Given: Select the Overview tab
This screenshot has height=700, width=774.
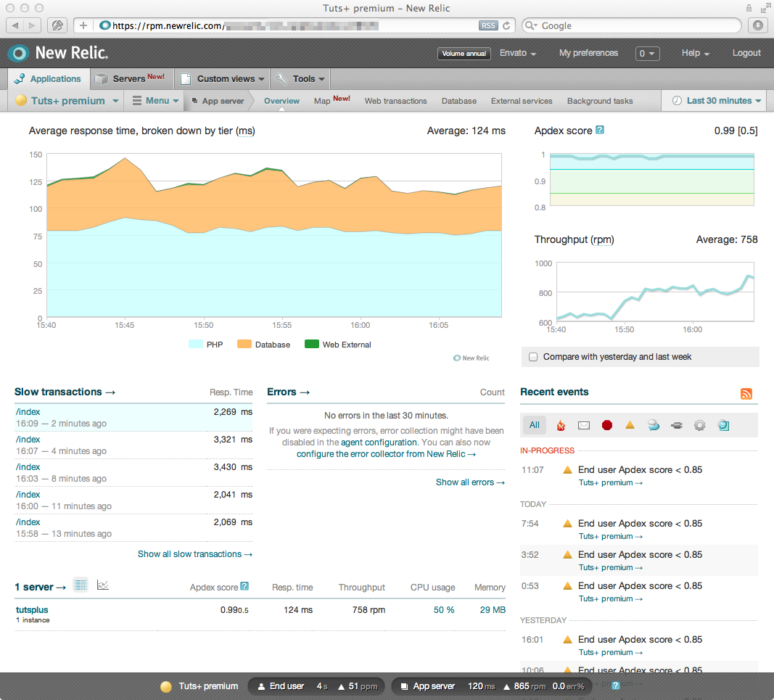Looking at the screenshot, I should click(282, 101).
